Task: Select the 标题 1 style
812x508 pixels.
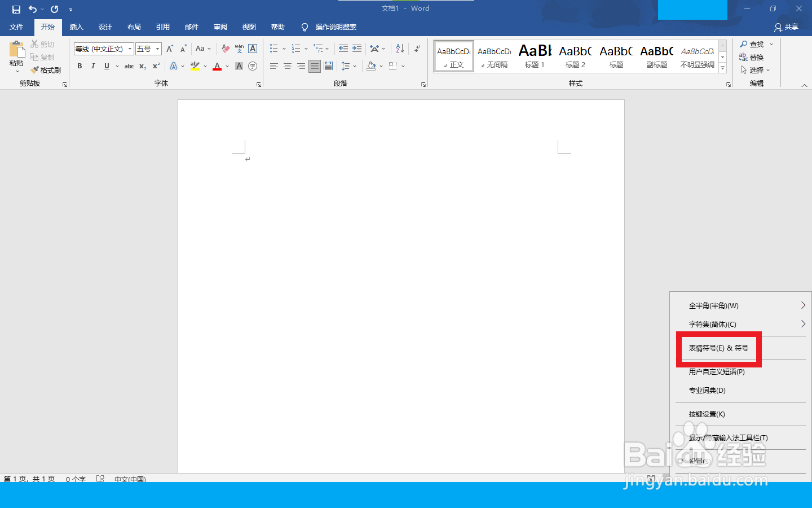Action: (535, 56)
